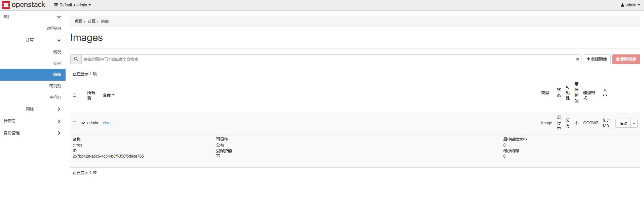Toggle the select-all images checkbox
Image resolution: width=644 pixels, height=208 pixels.
tap(75, 95)
